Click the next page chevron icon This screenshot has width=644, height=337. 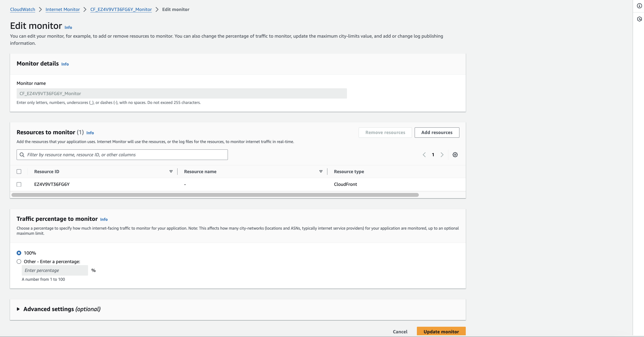pyautogui.click(x=442, y=155)
